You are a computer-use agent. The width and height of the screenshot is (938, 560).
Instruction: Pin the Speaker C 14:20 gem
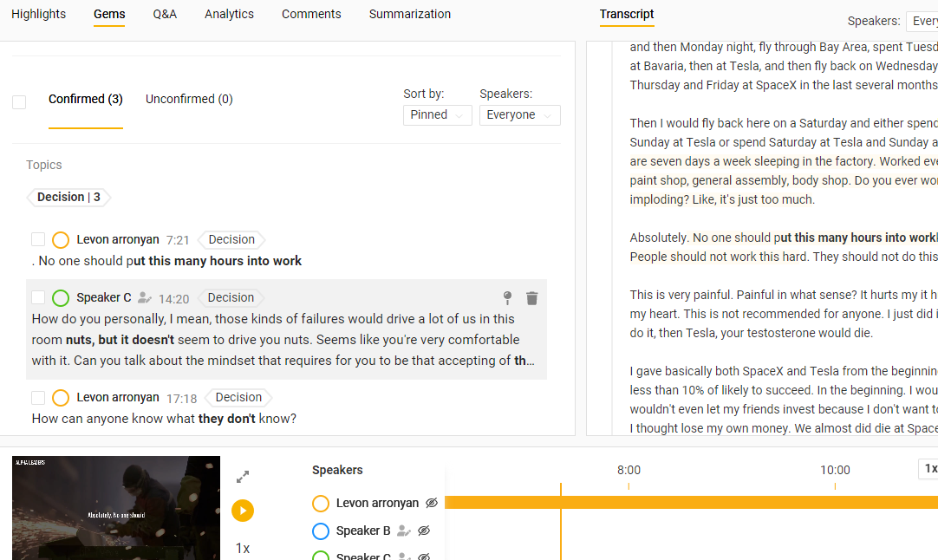507,297
